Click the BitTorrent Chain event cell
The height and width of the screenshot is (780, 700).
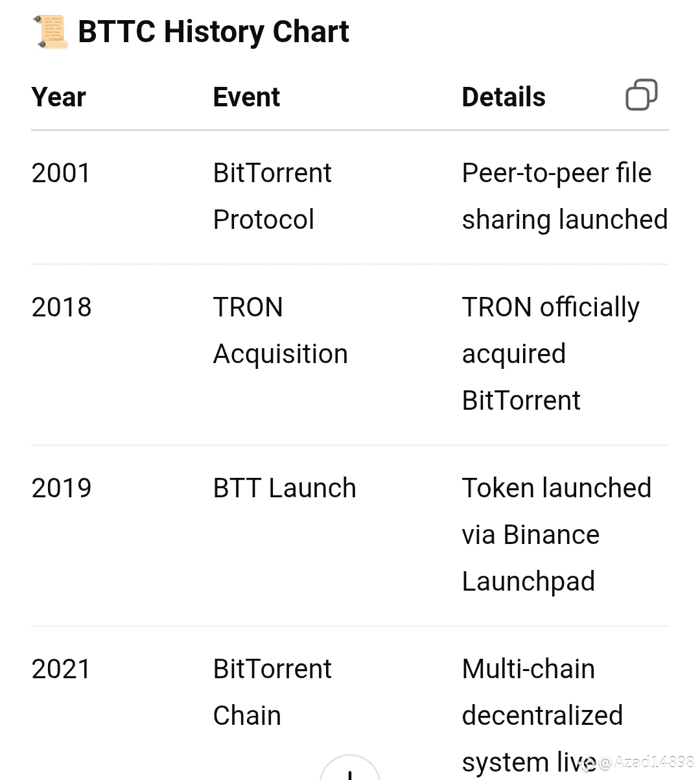272,692
